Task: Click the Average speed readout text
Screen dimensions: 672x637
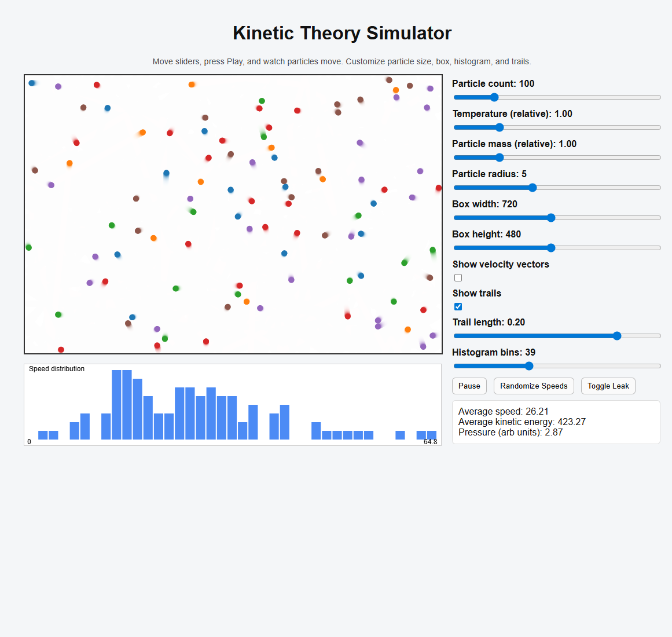Action: [x=503, y=412]
